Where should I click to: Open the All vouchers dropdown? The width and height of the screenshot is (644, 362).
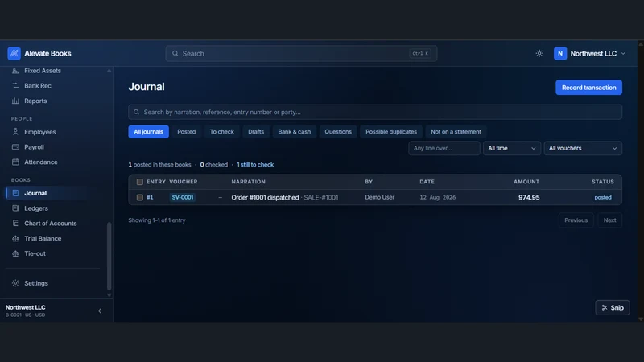pyautogui.click(x=583, y=148)
